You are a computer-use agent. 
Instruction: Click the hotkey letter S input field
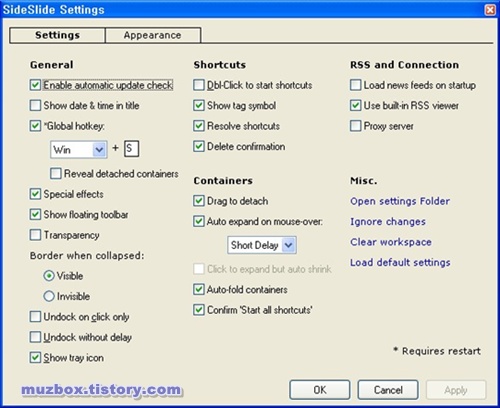point(131,149)
